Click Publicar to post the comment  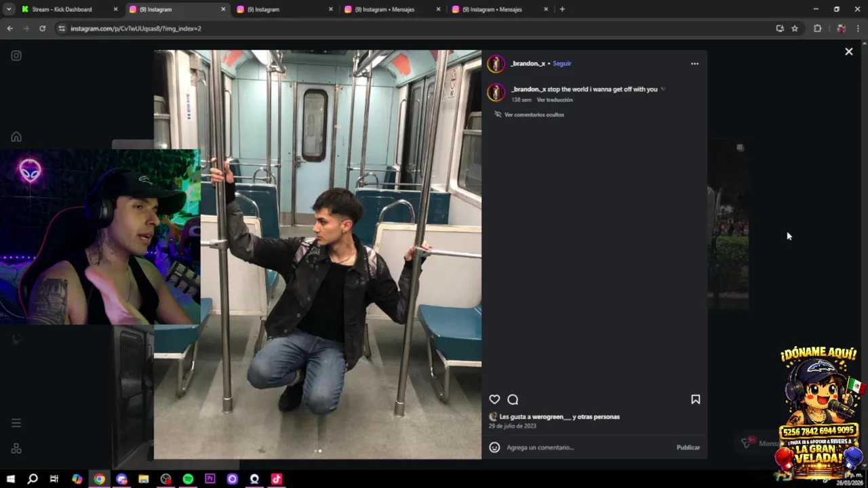(x=688, y=447)
